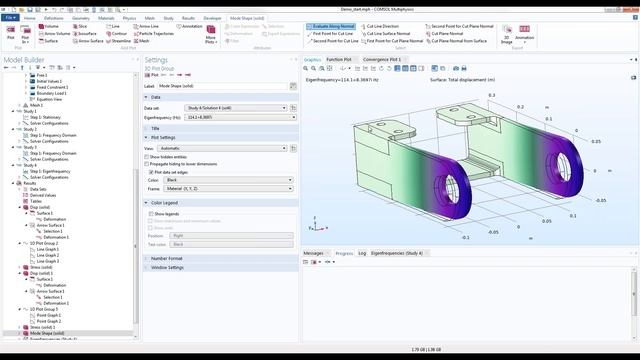The height and width of the screenshot is (360, 640).
Task: Choose Cut Line Direction tool
Action: 380,27
